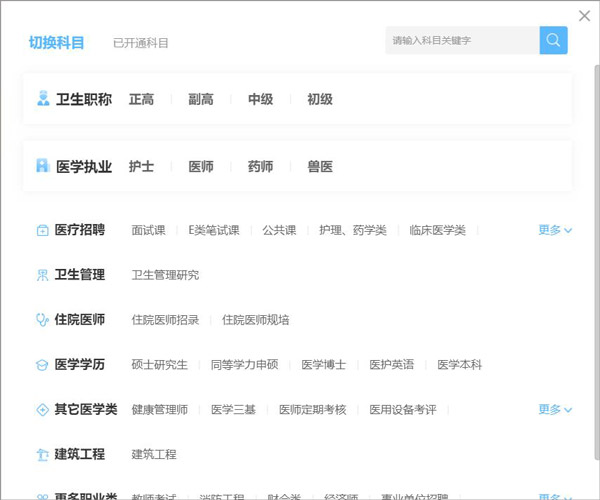Open E类笔试课 in 医疗招聘
The width and height of the screenshot is (600, 500).
214,230
